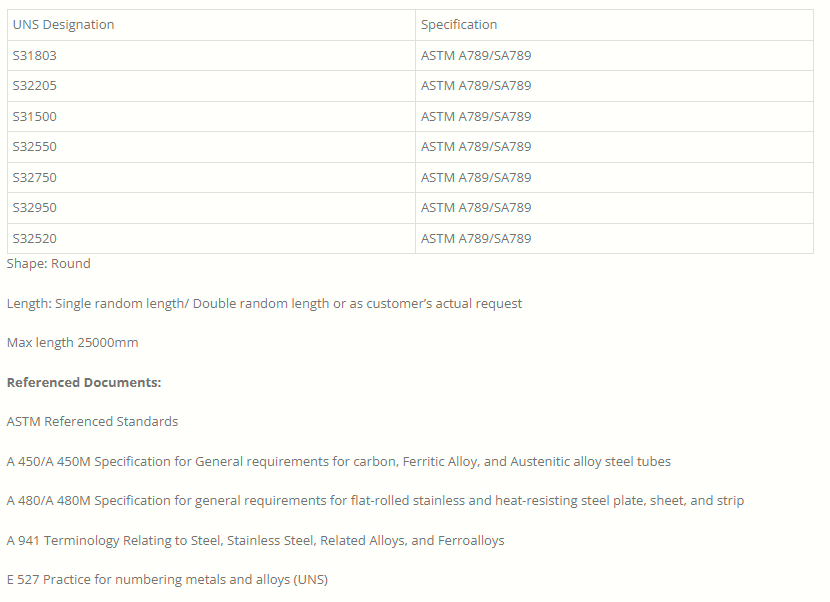Select the Specification column header cell
Screen dimensions: 830x602
459,25
